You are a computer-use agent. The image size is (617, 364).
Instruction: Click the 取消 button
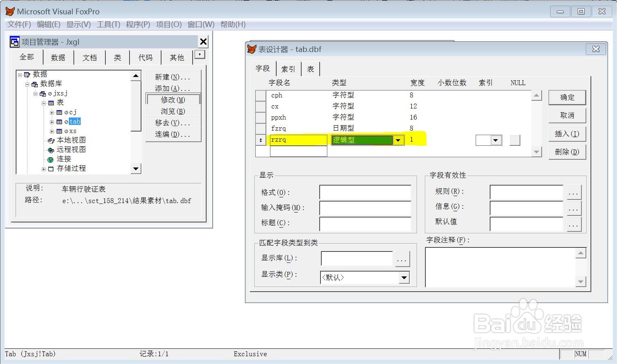tap(567, 115)
